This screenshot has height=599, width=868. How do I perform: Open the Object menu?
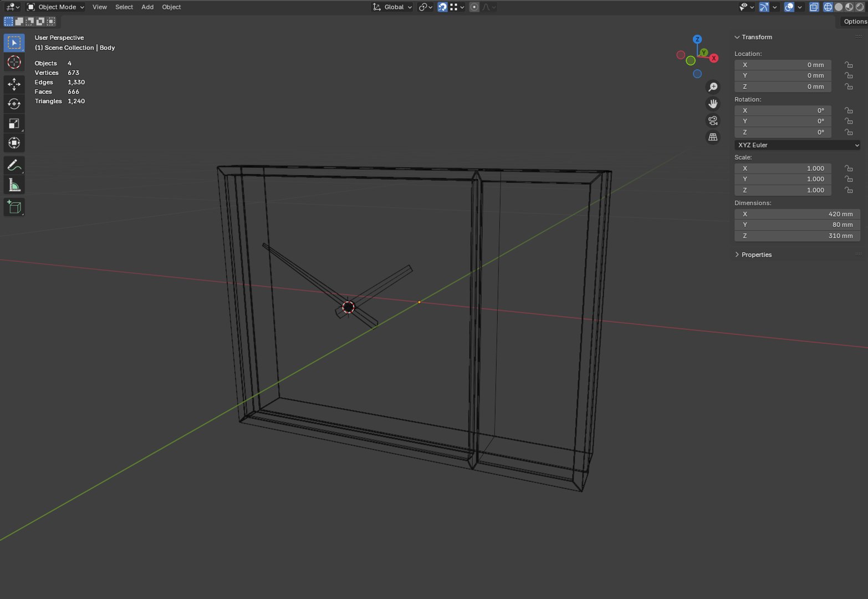click(171, 7)
